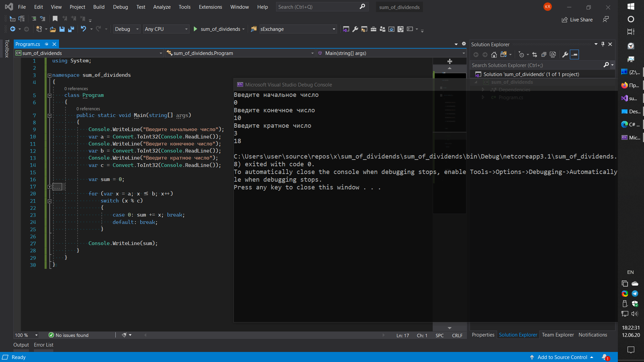Open the Debug menu
This screenshot has width=644, height=362.
pyautogui.click(x=120, y=7)
